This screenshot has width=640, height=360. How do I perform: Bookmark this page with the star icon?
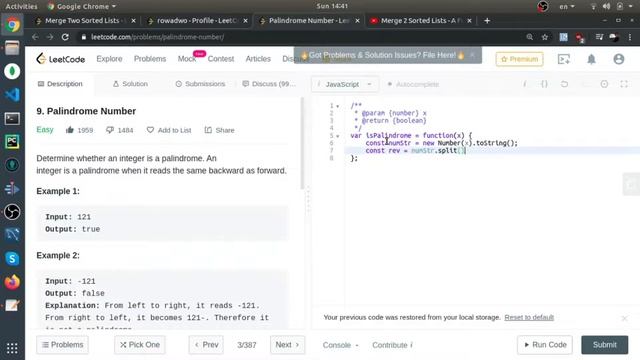[x=544, y=37]
